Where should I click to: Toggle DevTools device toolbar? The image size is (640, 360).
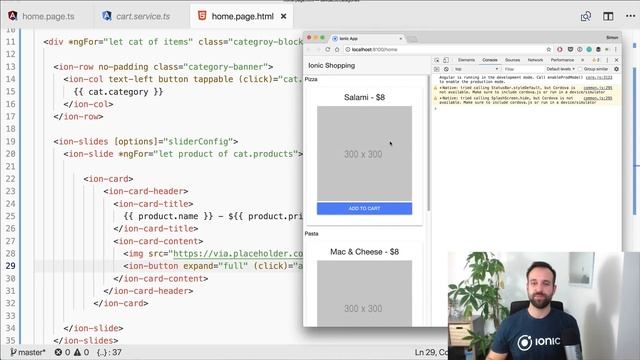pyautogui.click(x=446, y=60)
